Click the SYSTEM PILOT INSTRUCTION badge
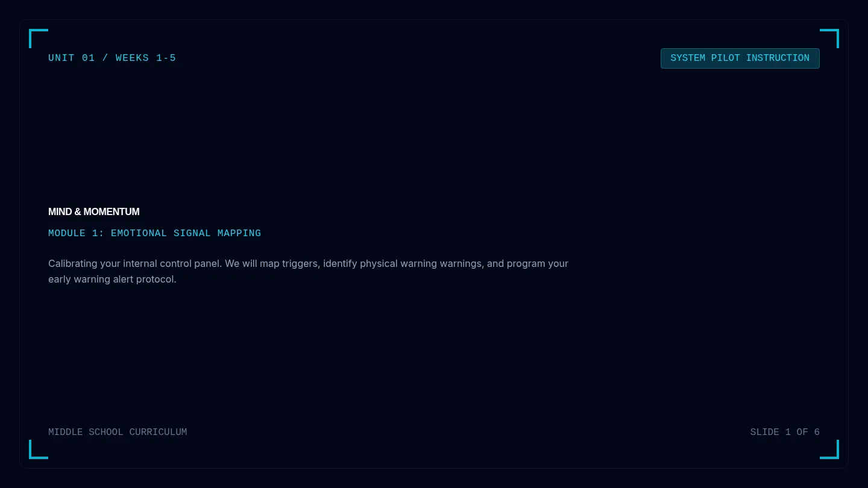 (x=740, y=58)
